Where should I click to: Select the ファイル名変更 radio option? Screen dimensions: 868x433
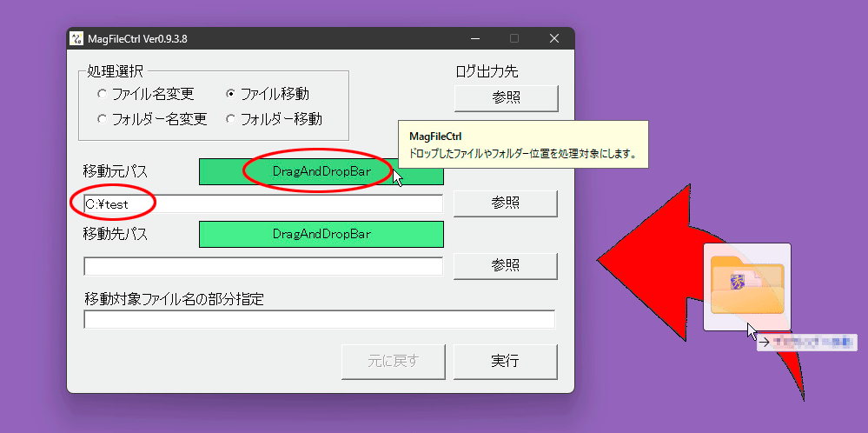click(103, 94)
